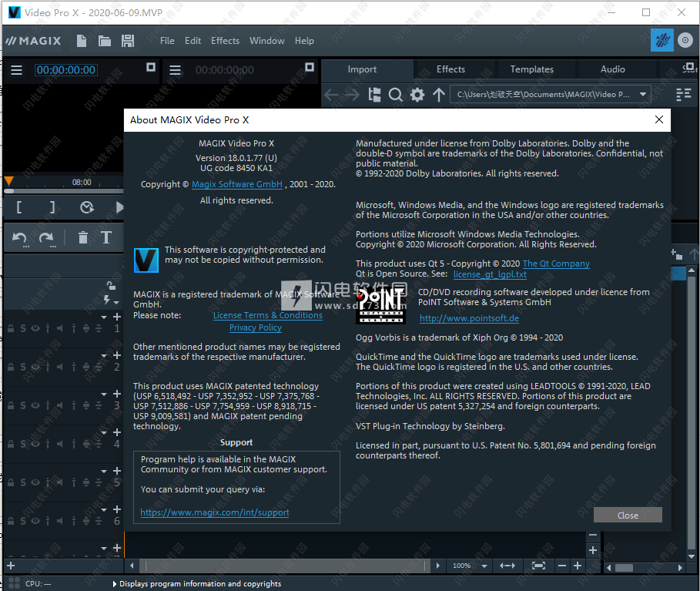Image resolution: width=700 pixels, height=591 pixels.
Task: Solo track 1 with the S button
Action: click(23, 329)
